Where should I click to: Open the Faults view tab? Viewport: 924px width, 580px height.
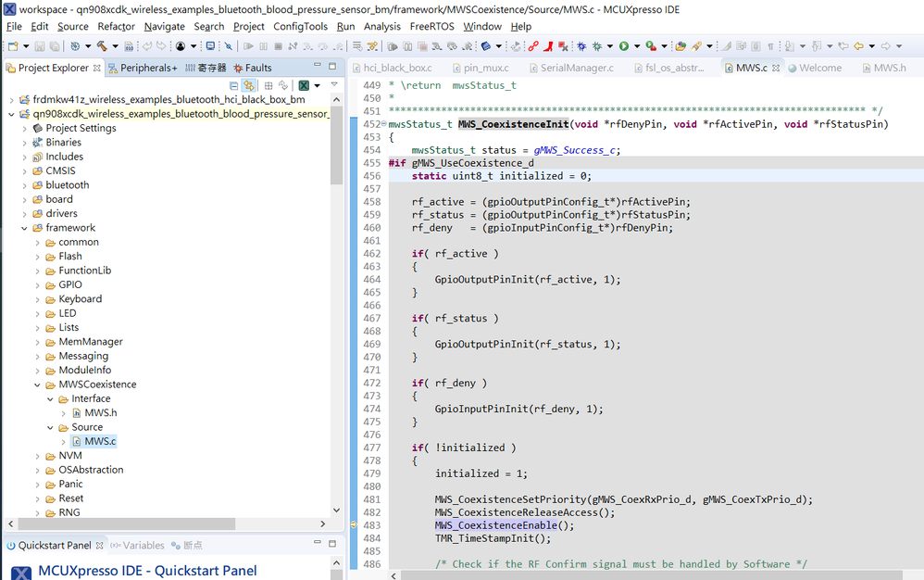point(252,68)
